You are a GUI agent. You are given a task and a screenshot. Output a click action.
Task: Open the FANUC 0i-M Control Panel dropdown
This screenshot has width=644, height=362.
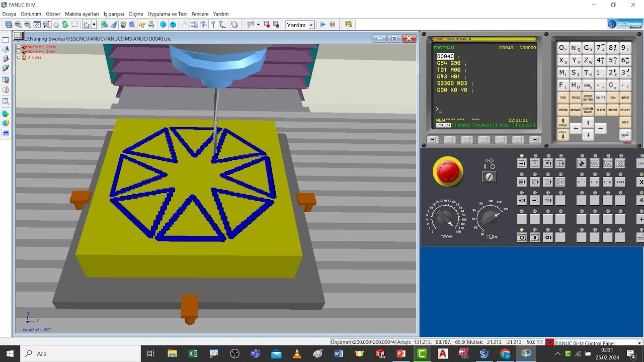click(x=639, y=343)
